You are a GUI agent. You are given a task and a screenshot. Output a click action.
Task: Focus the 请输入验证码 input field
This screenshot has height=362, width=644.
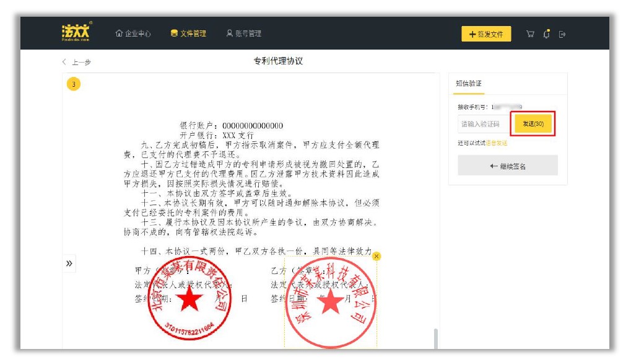click(x=484, y=124)
